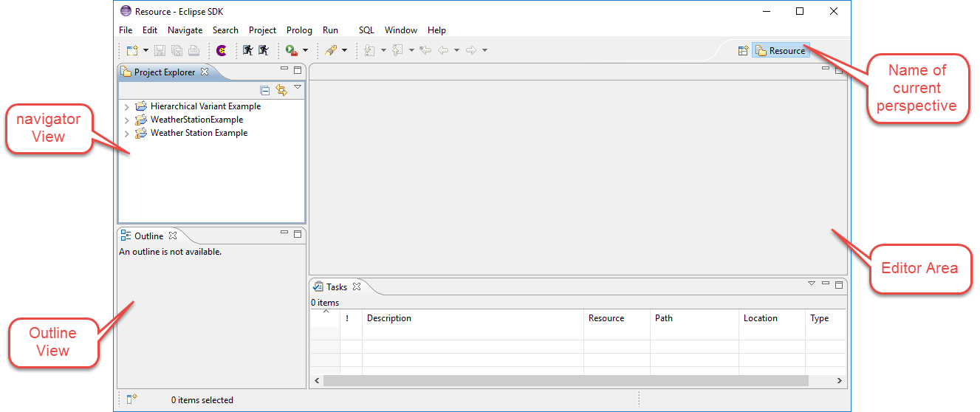Click the Open Perspective icon

click(x=743, y=51)
